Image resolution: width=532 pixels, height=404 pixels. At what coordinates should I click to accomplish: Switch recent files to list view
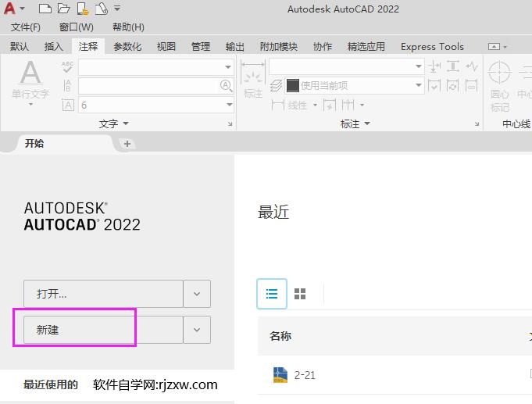coord(272,294)
